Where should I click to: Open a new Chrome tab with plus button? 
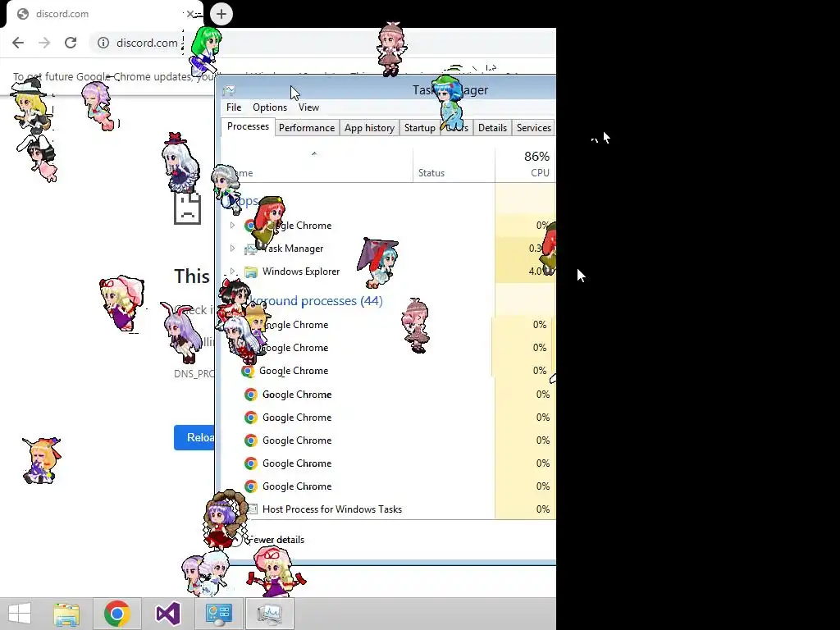pos(221,14)
